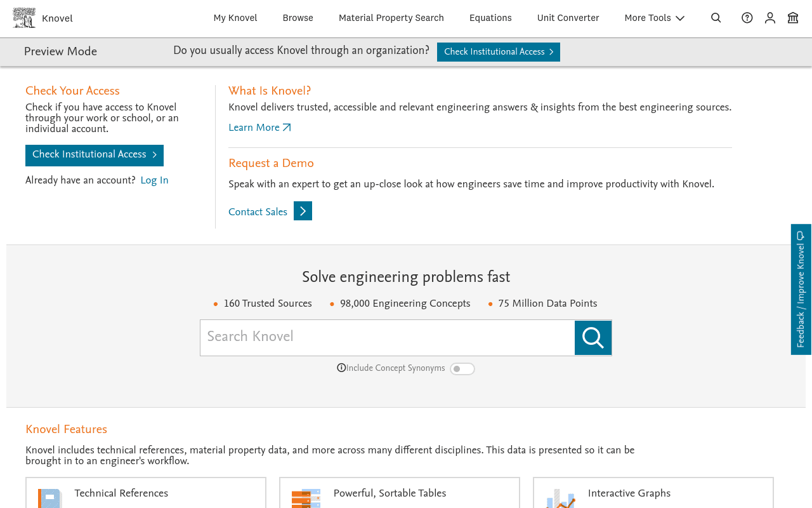
Task: Click the Knovel brand name link
Action: click(57, 18)
